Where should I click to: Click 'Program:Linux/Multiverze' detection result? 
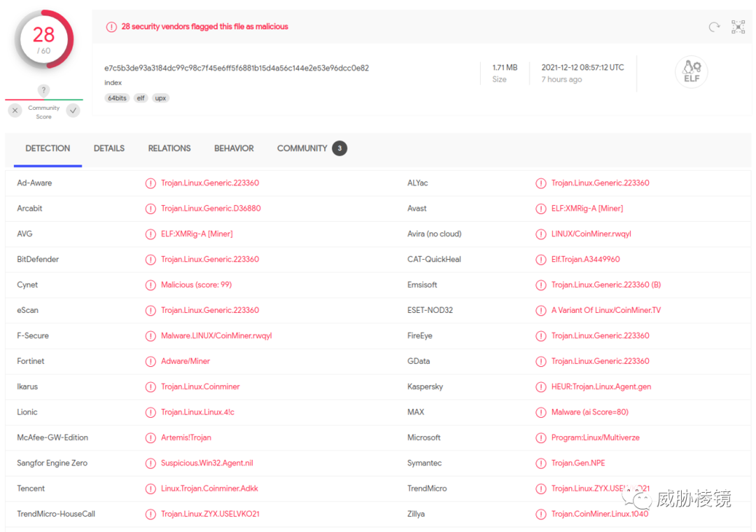pyautogui.click(x=596, y=437)
